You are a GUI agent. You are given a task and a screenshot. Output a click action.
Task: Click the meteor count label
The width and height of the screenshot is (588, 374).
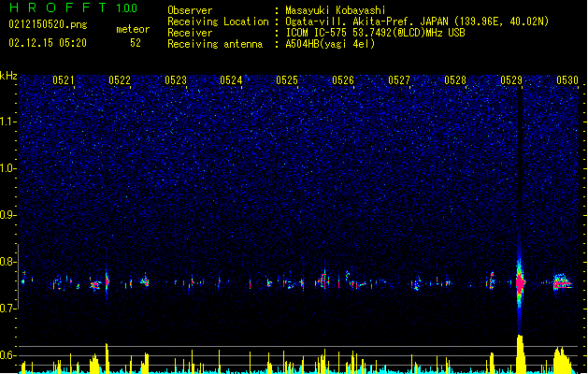coord(133,29)
